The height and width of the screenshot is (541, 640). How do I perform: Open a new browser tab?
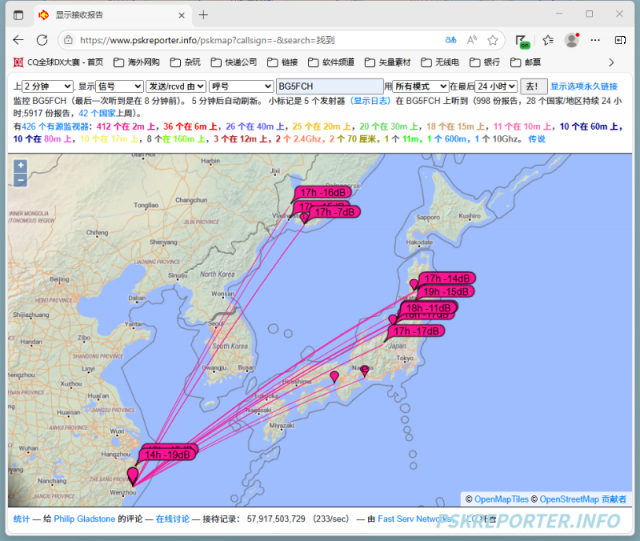[x=203, y=15]
